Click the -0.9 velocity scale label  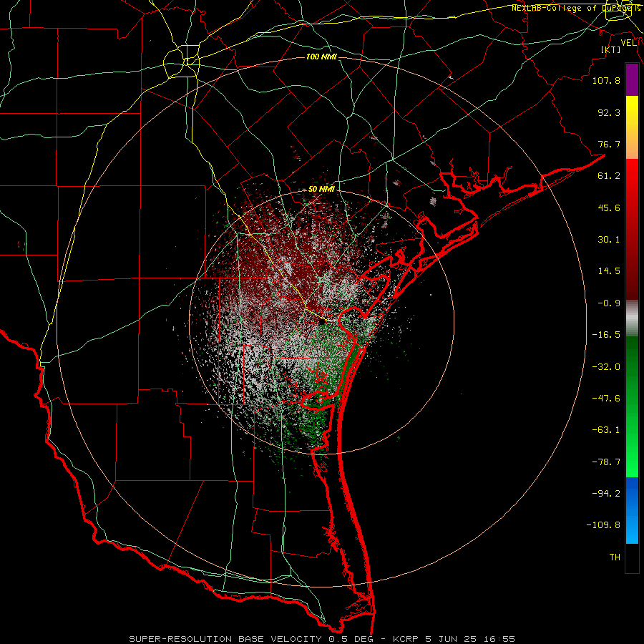tap(609, 303)
